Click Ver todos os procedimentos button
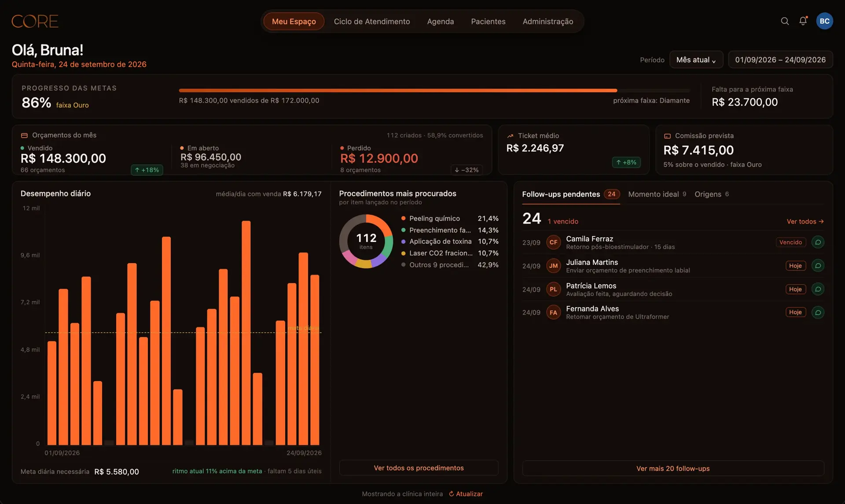Image resolution: width=845 pixels, height=504 pixels. coord(419,468)
